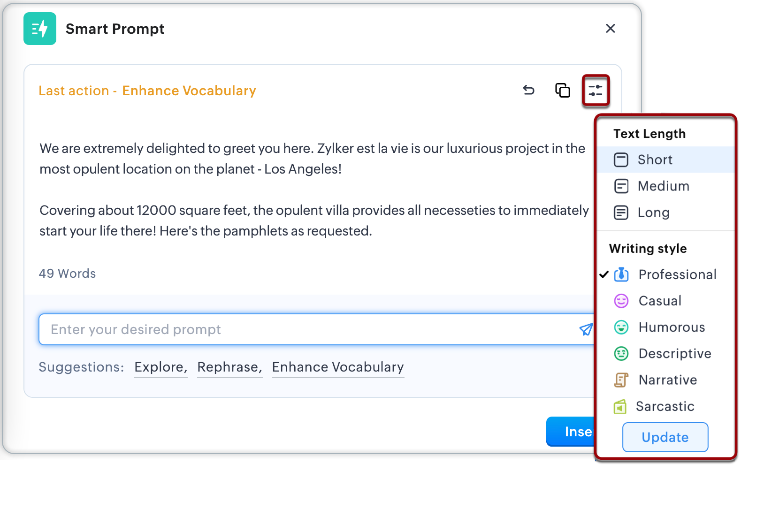
Task: Close the Smart Prompt dialog
Action: pyautogui.click(x=610, y=29)
